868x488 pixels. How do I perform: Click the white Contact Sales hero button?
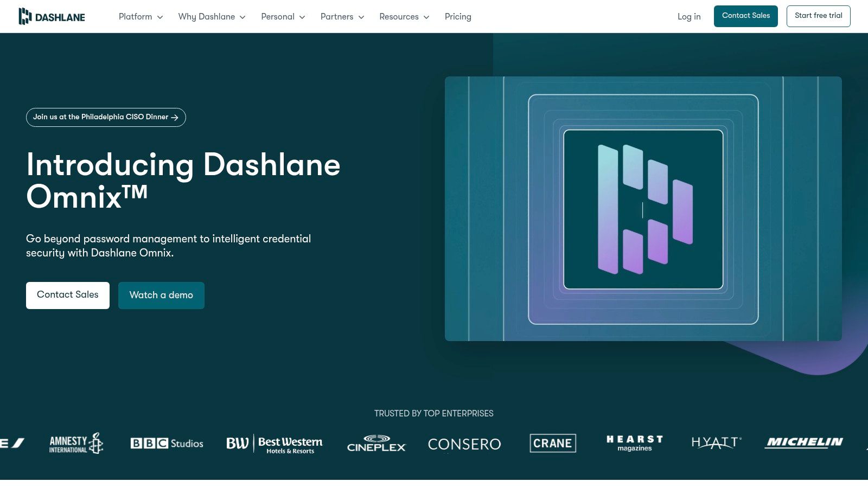point(68,296)
